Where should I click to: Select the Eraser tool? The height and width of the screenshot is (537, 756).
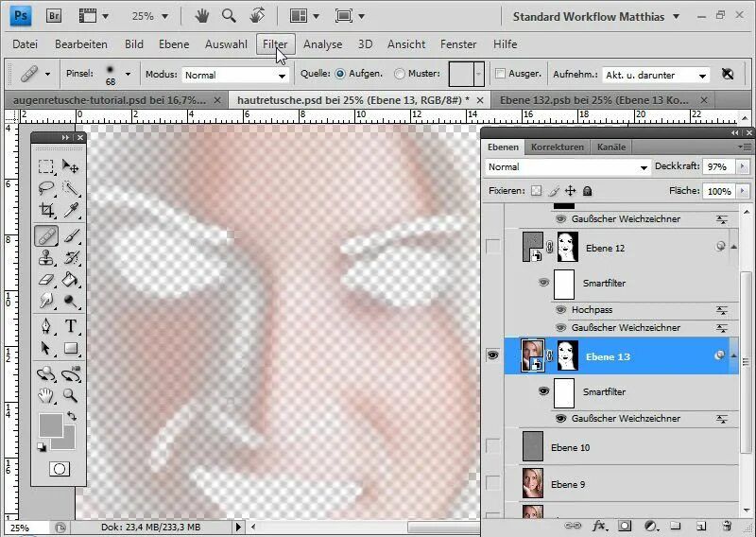[x=45, y=280]
